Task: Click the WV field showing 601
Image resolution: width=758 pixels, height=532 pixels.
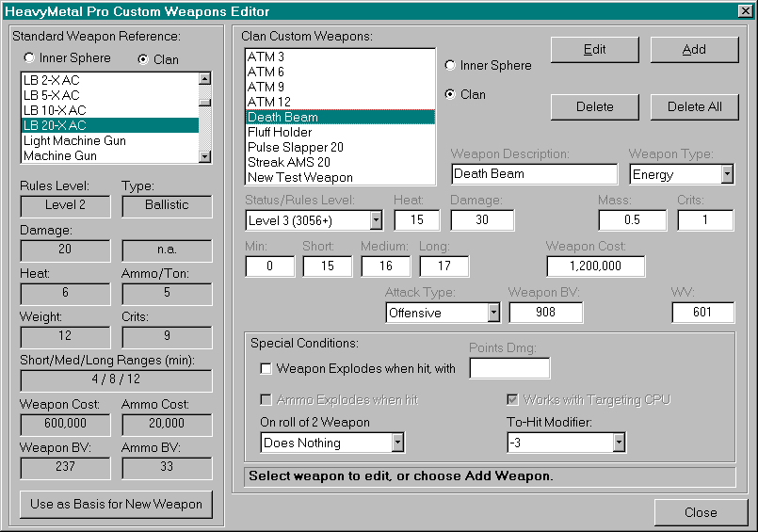Action: 702,313
